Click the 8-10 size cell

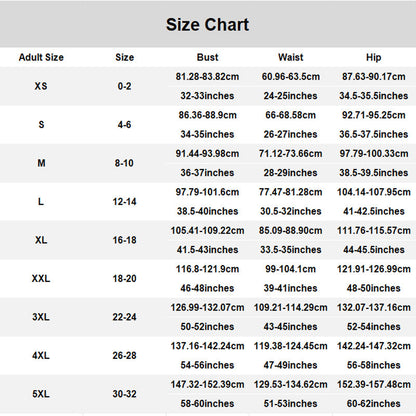[124, 163]
